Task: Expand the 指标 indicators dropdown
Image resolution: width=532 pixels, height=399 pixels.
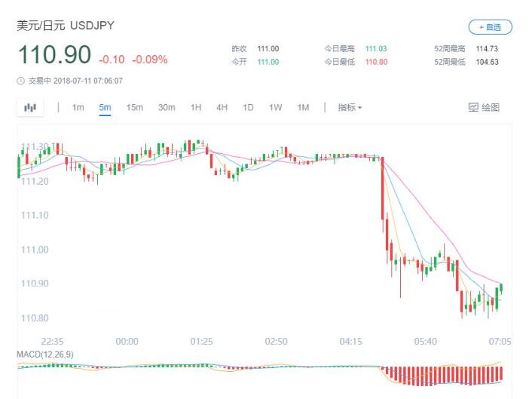Action: [350, 108]
